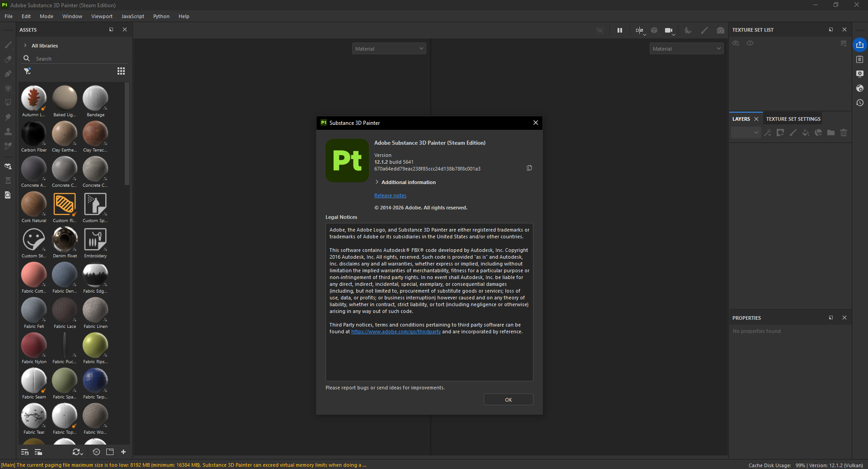
Task: Add a new asset with plus icon
Action: (123, 452)
